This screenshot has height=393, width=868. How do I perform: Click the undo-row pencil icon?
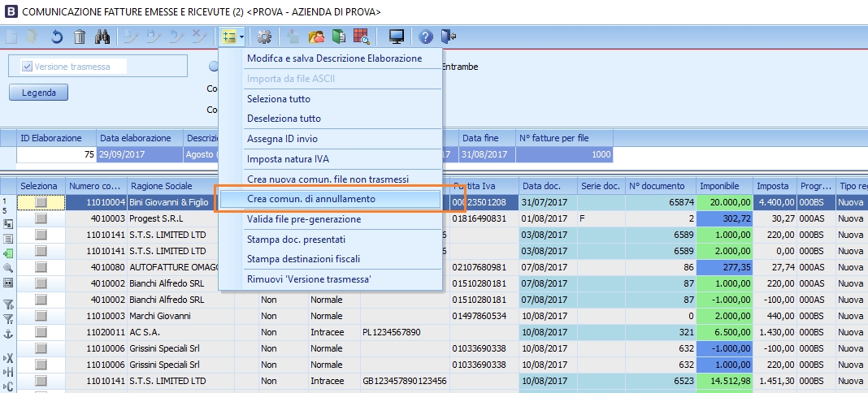[x=176, y=37]
